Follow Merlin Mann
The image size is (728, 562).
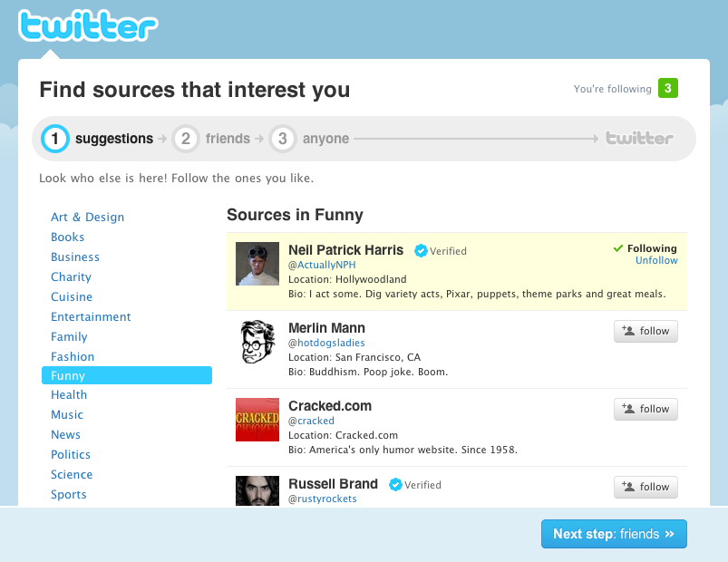pyautogui.click(x=645, y=331)
